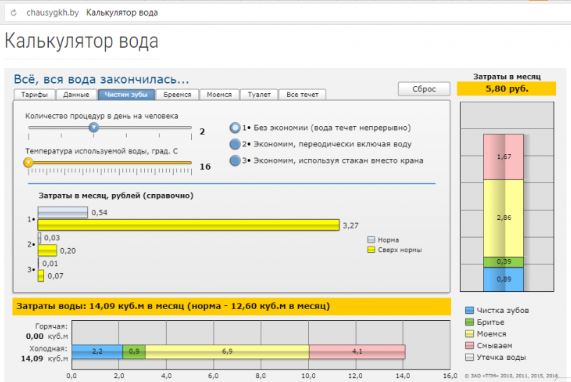Viewport: 571px width, 382px height.
Task: Click the yellow 0,07 bar for option 3
Action: (41, 276)
